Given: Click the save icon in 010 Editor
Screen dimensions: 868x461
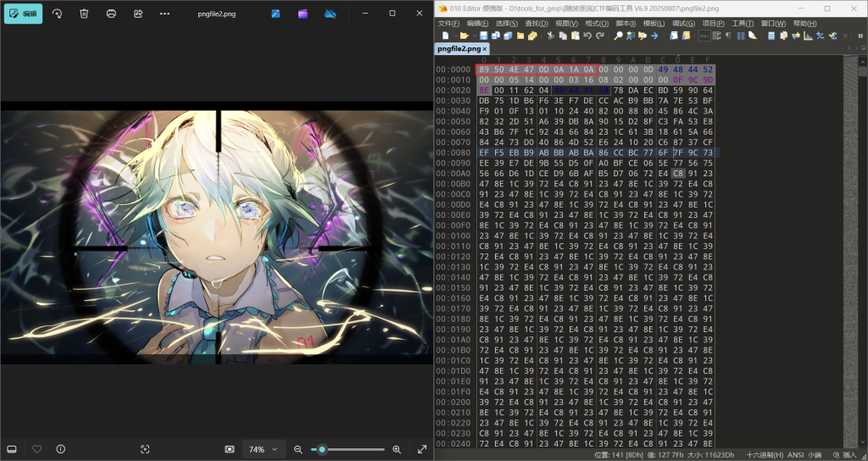Looking at the screenshot, I should [x=483, y=36].
